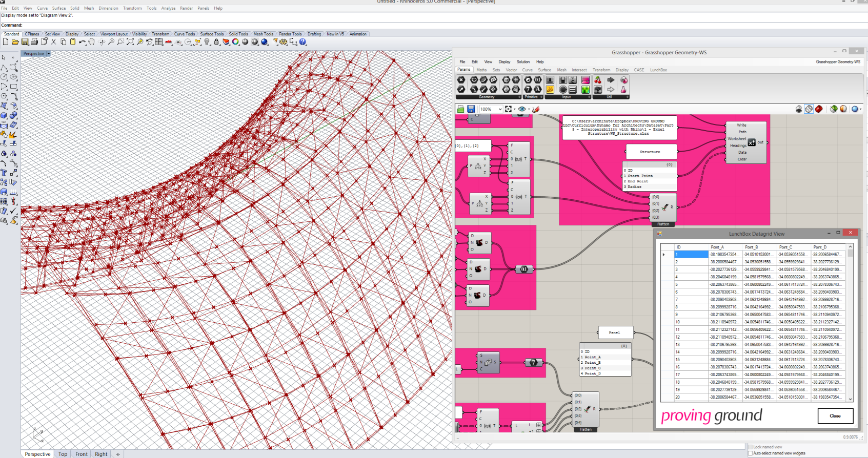Click the Front viewport tab
Screen dimensions: 868x458
(82, 454)
